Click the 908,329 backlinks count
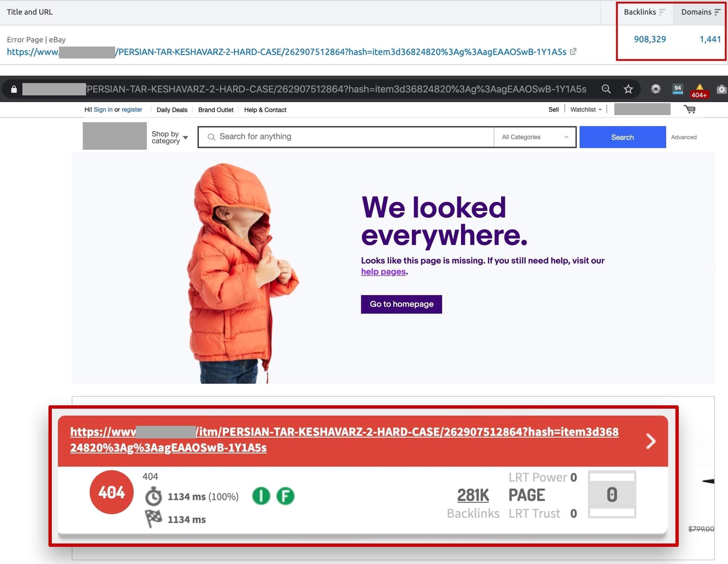The height and width of the screenshot is (564, 728). (649, 39)
